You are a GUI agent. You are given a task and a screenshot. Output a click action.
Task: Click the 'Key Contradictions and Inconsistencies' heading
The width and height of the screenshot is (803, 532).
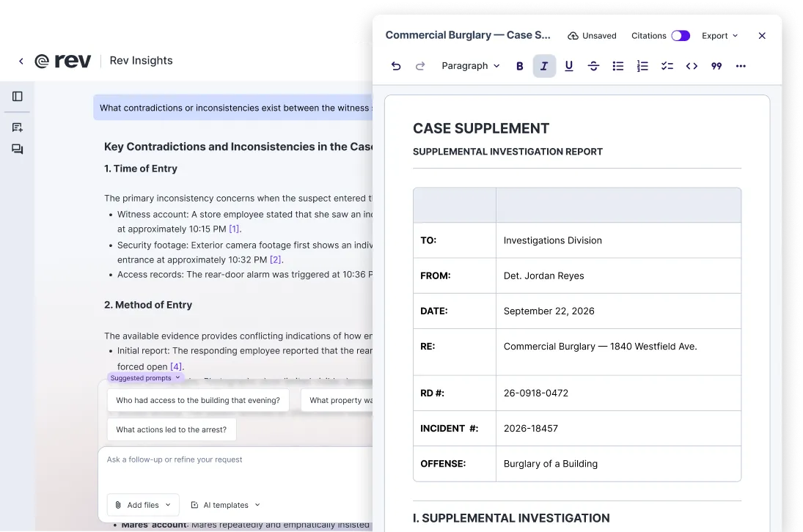238,147
